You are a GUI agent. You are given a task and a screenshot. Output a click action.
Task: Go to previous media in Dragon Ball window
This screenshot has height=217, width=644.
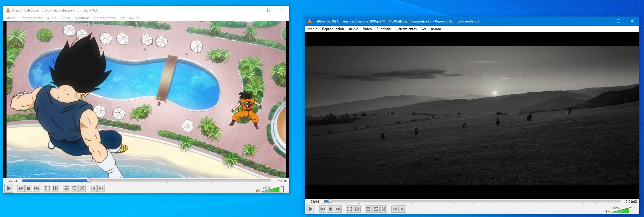(x=21, y=188)
